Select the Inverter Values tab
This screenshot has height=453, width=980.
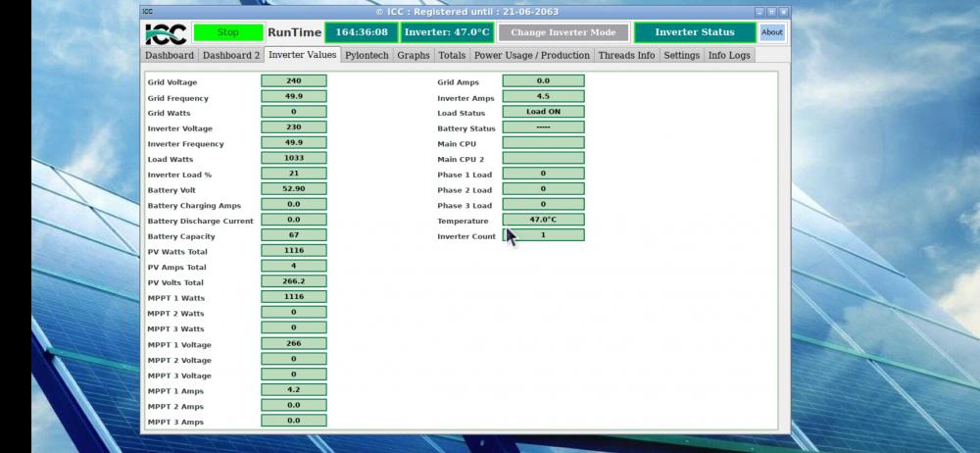(x=303, y=55)
